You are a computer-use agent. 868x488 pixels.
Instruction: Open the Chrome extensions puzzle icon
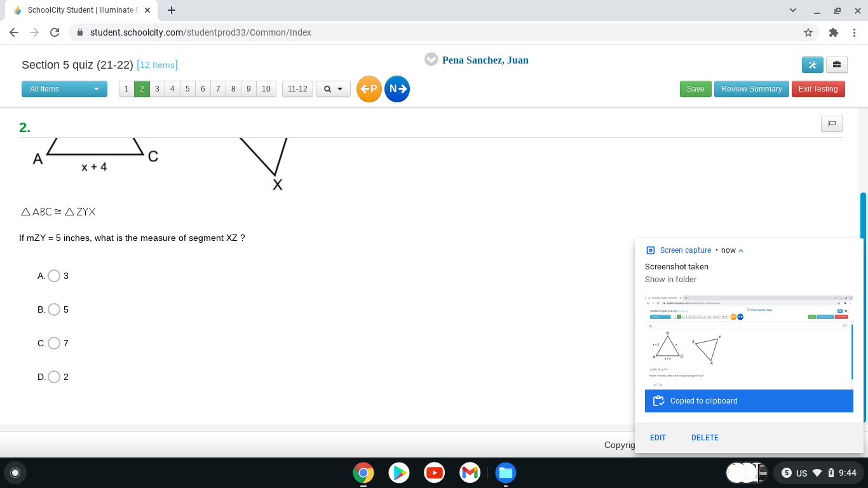(834, 32)
